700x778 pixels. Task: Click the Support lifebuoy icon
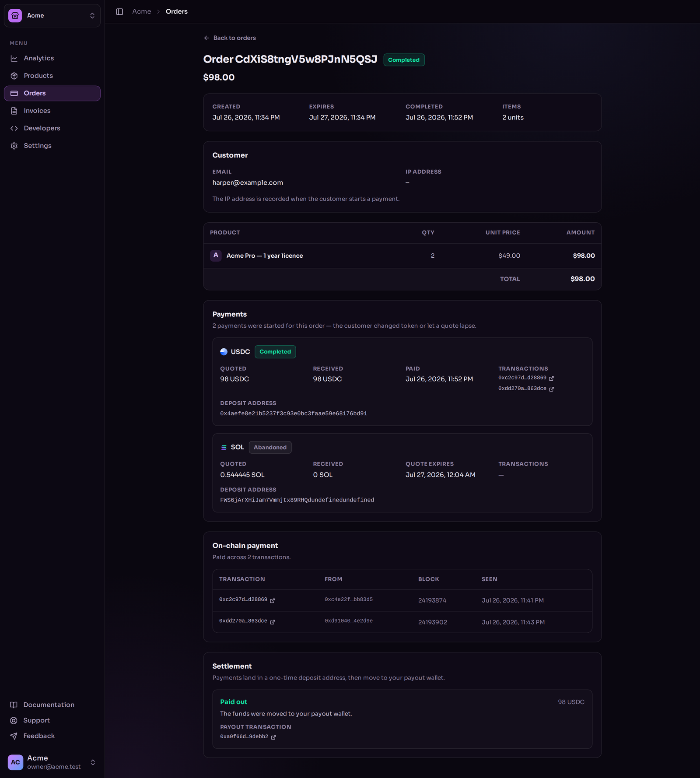[x=14, y=721]
